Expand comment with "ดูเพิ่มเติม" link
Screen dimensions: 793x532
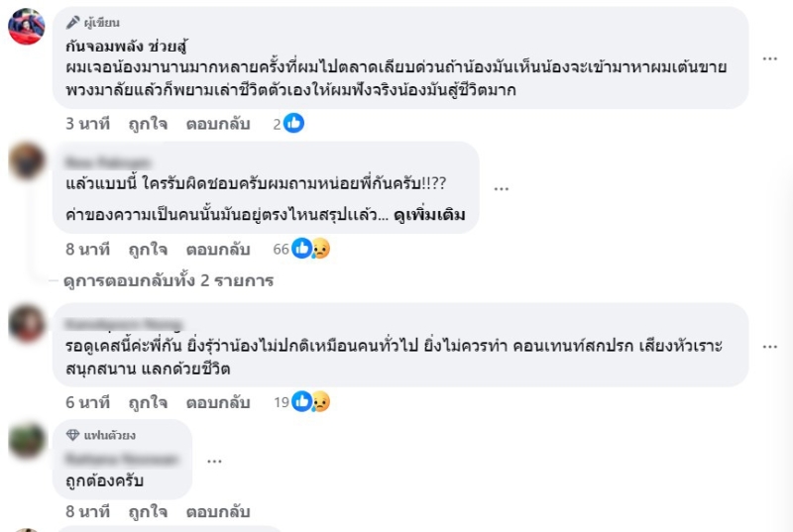(429, 215)
